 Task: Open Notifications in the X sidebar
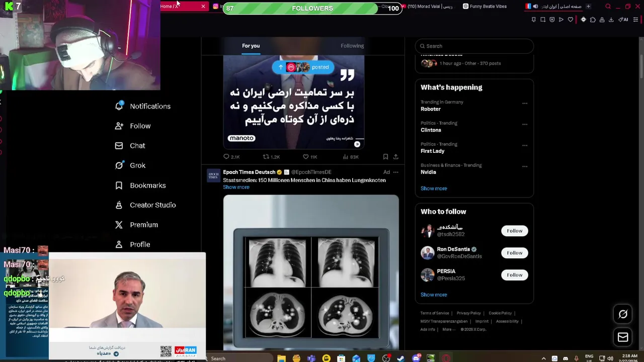(x=143, y=106)
